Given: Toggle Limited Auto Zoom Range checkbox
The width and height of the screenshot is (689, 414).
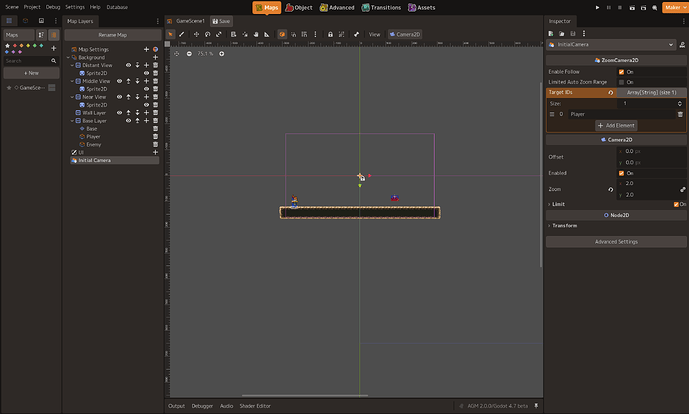Looking at the screenshot, I should [621, 82].
